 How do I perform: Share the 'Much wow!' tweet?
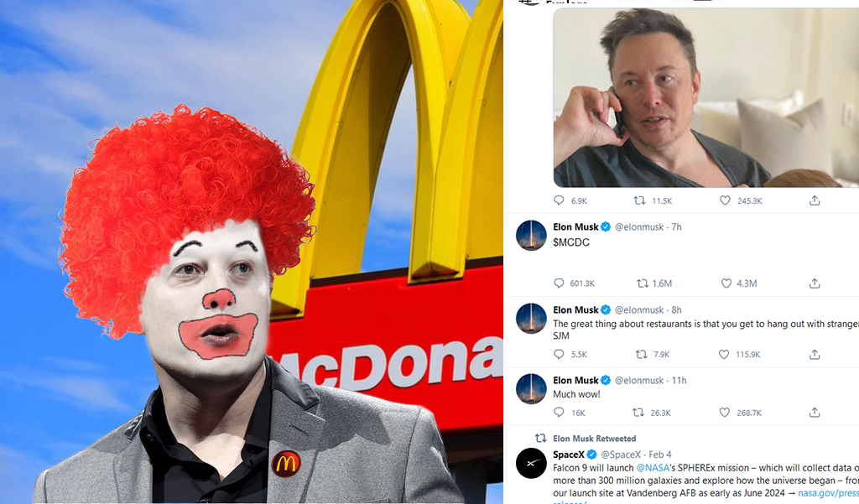click(x=815, y=412)
